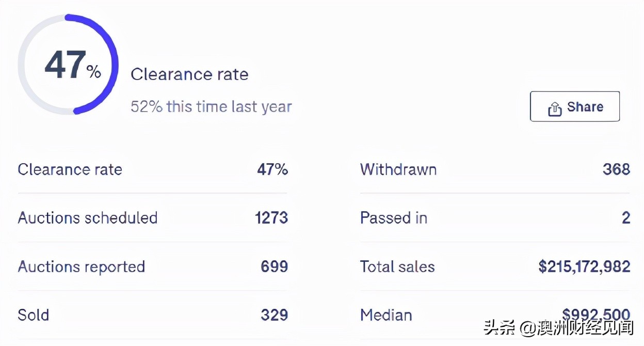Screen dimensions: 644x346
Task: Click the 1273 auctions scheduled value
Action: (x=271, y=218)
